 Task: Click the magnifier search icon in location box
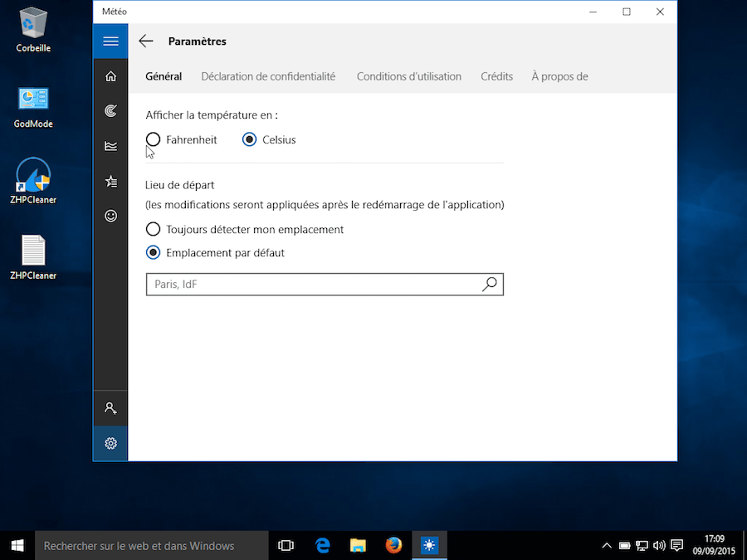(490, 285)
